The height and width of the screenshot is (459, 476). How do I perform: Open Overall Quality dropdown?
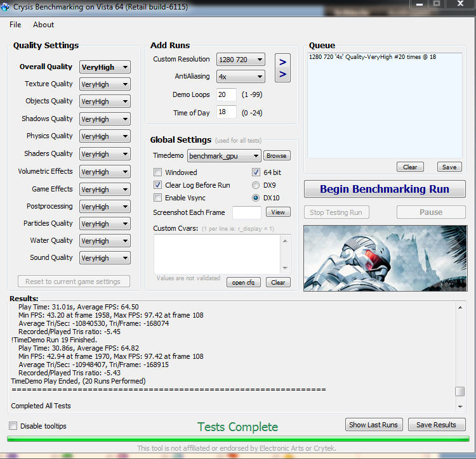105,67
